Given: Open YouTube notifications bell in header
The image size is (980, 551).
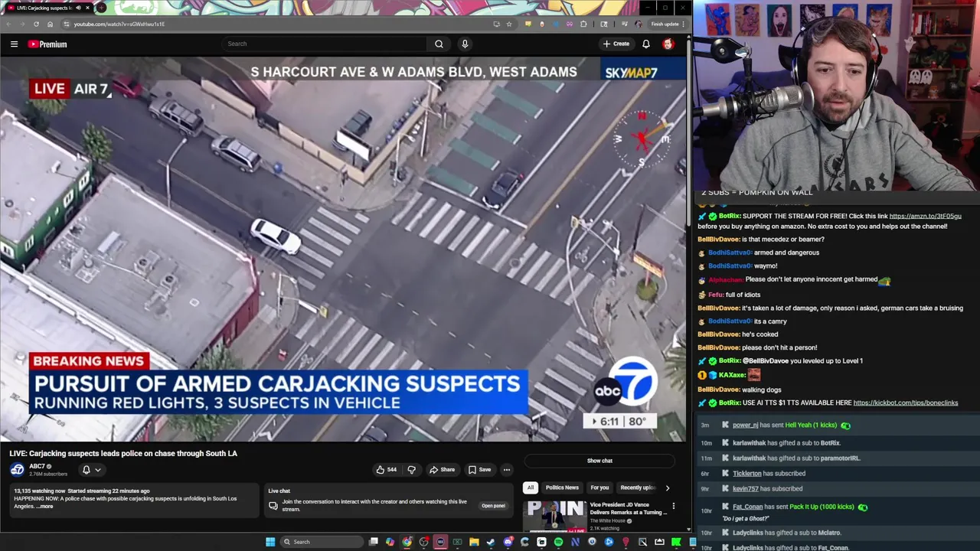Looking at the screenshot, I should coord(646,44).
